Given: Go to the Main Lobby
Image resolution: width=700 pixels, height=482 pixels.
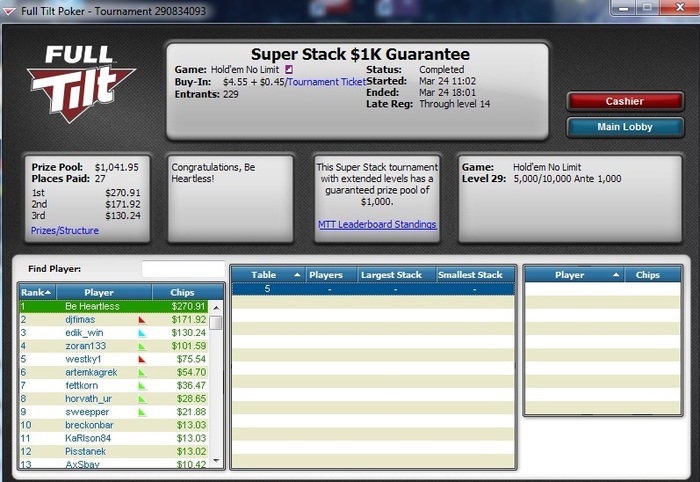Looking at the screenshot, I should point(625,127).
